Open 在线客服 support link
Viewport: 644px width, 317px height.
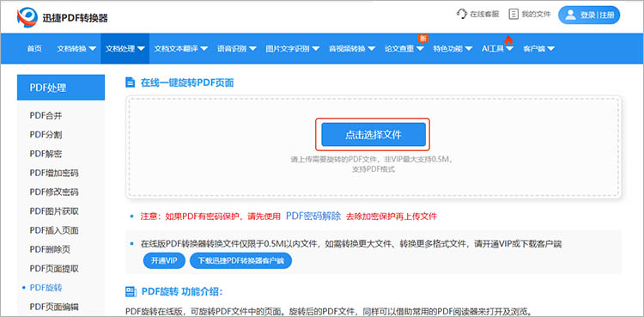(x=477, y=15)
